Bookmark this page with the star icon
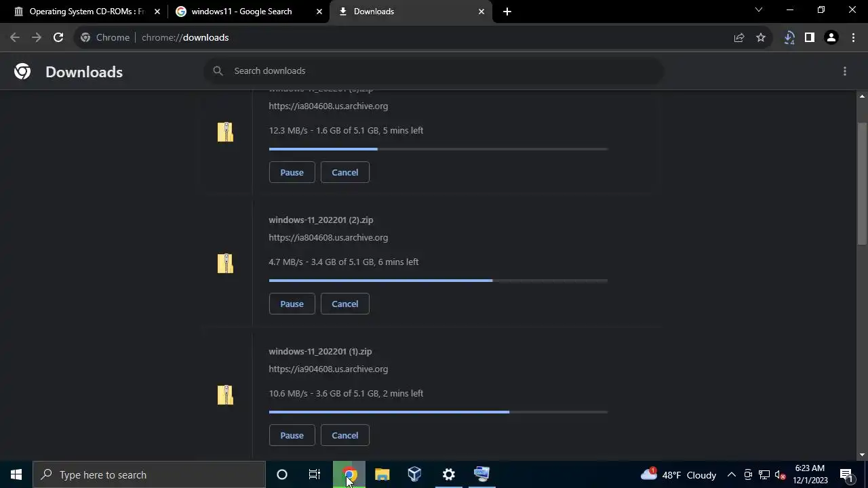This screenshot has width=868, height=488. pos(761,37)
